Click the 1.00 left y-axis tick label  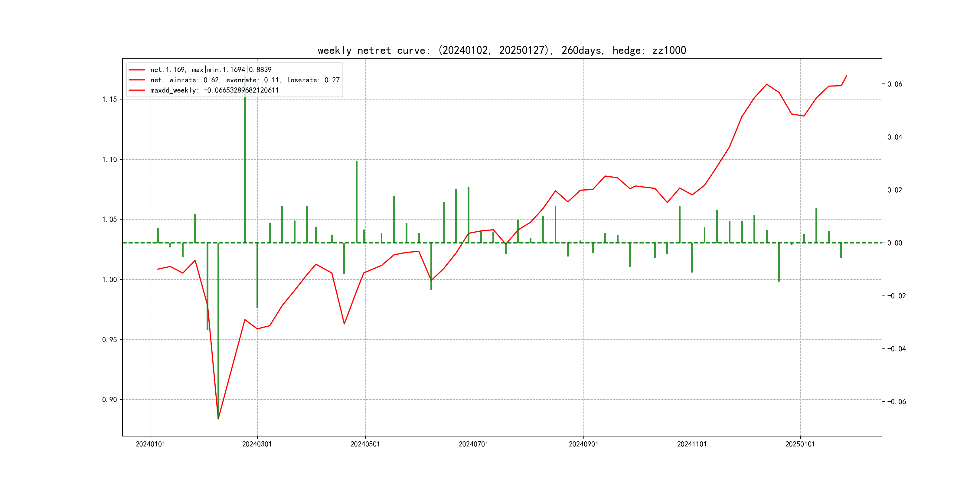click(109, 279)
